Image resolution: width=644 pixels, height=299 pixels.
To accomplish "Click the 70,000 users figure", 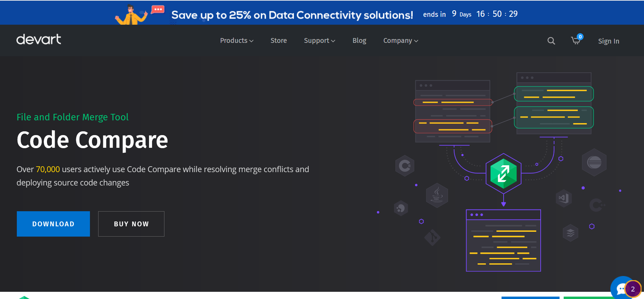I will (x=48, y=169).
